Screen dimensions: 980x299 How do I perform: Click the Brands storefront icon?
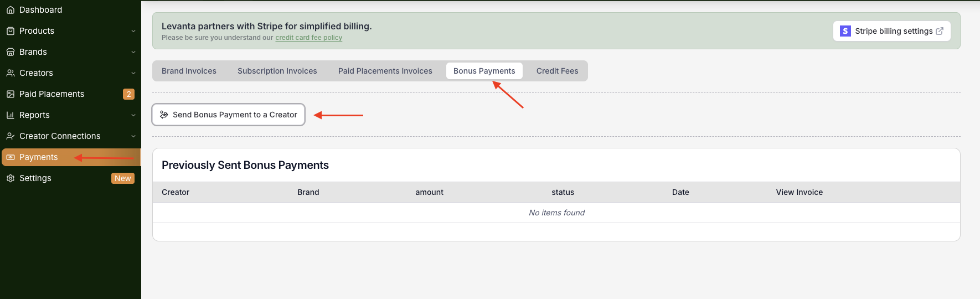[x=11, y=52]
